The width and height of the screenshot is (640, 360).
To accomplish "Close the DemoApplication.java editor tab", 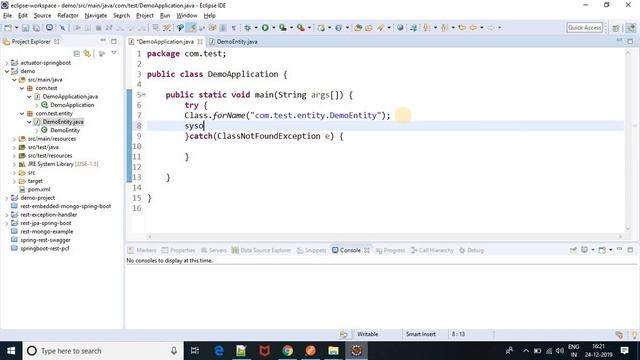I will pyautogui.click(x=200, y=42).
